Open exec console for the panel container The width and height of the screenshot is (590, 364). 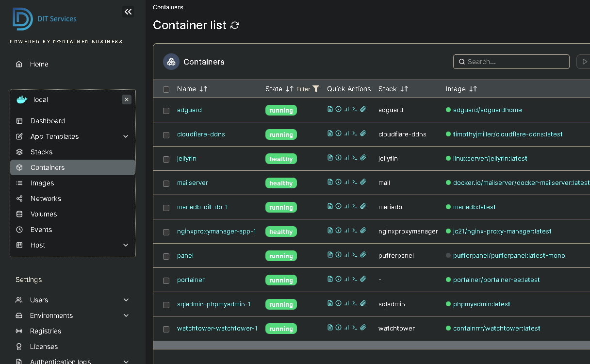(x=355, y=255)
